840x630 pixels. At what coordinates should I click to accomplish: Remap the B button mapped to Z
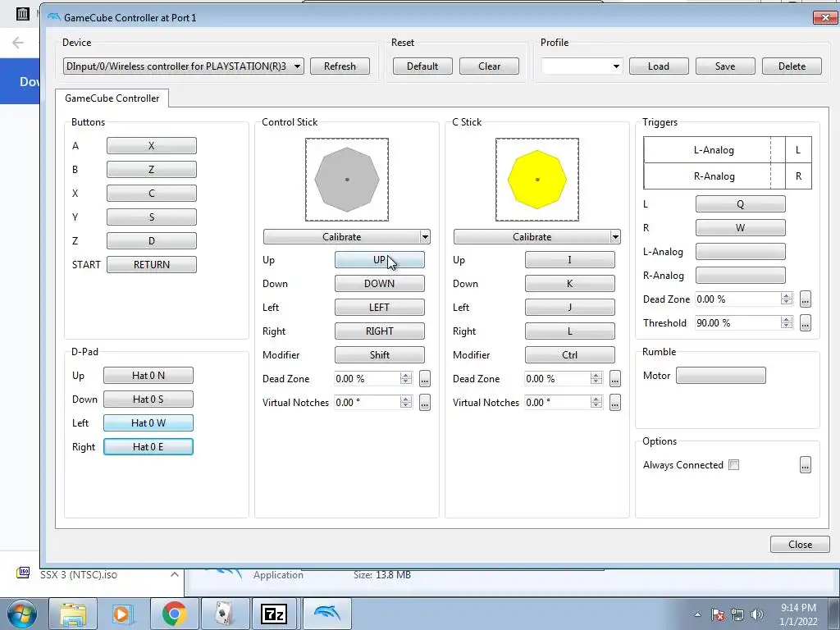click(x=152, y=169)
